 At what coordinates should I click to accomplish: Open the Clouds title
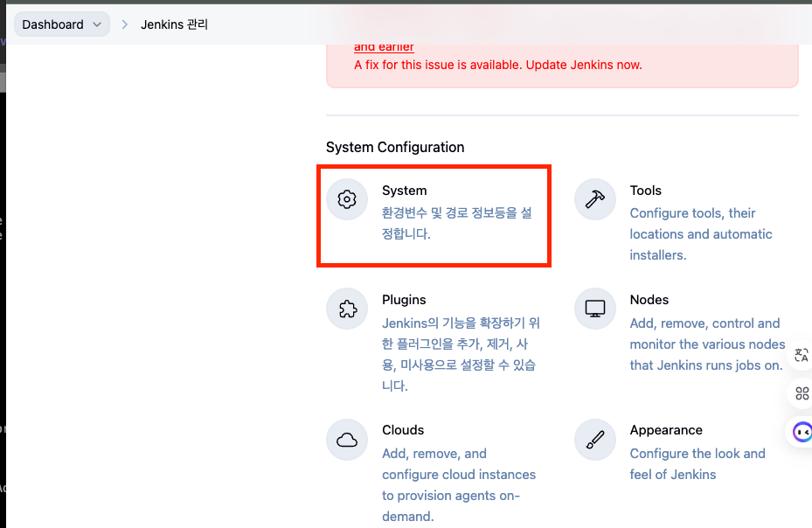[x=403, y=430]
